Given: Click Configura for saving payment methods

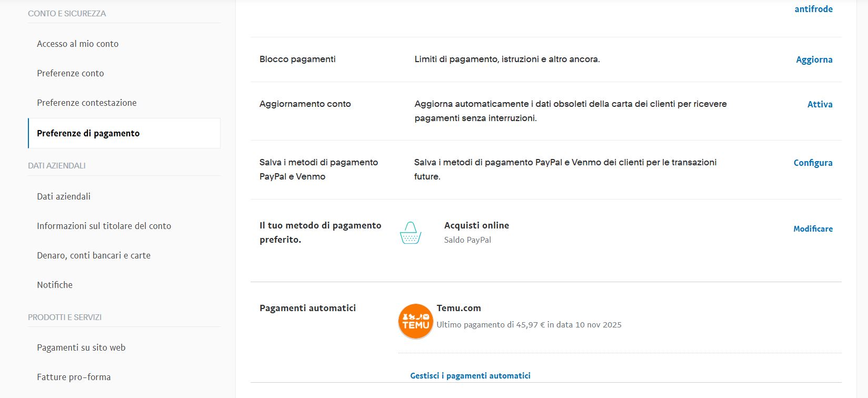Looking at the screenshot, I should coord(813,163).
